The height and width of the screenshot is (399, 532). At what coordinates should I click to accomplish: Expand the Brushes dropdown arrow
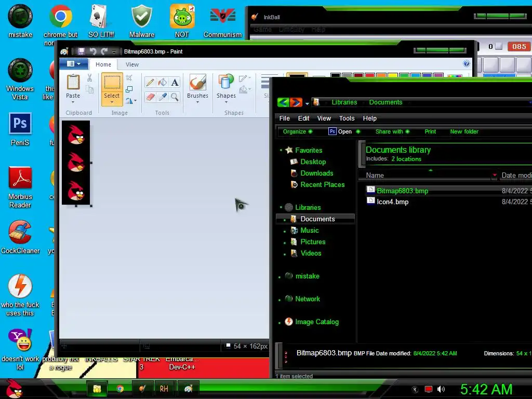(x=197, y=102)
